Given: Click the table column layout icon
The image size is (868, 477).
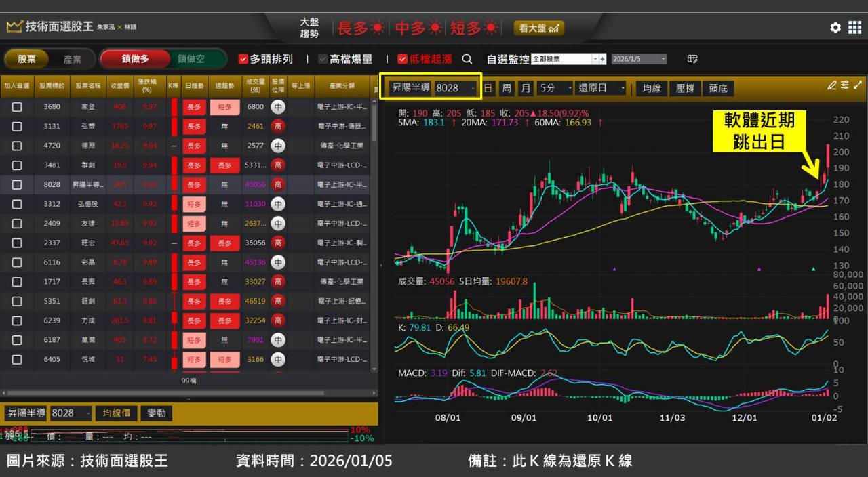Looking at the screenshot, I should [692, 59].
